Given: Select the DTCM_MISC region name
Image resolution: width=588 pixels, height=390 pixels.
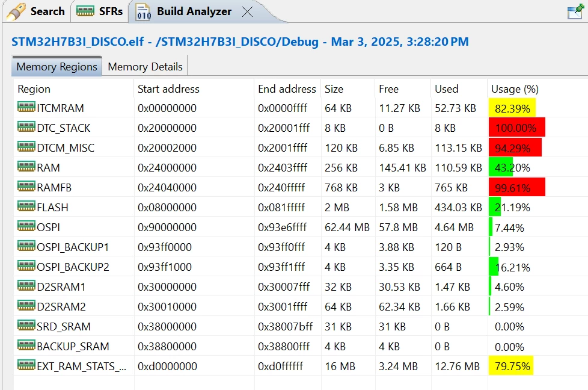Looking at the screenshot, I should 66,148.
